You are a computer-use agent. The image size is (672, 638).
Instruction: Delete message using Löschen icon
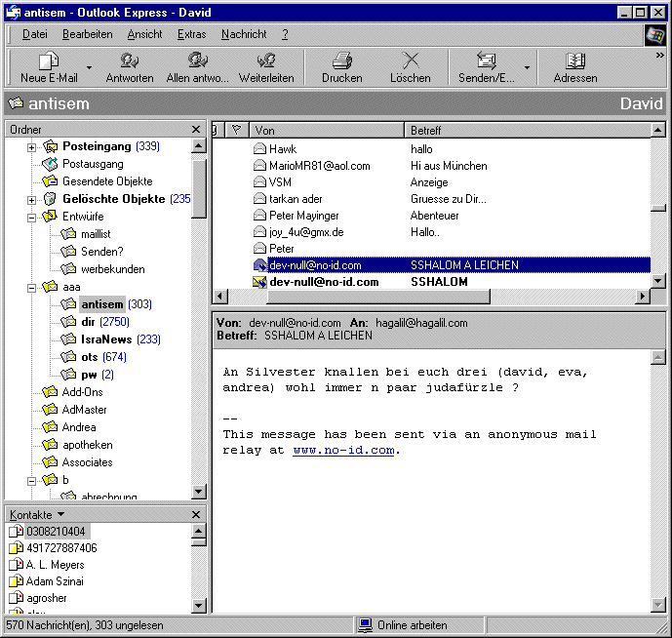point(410,61)
